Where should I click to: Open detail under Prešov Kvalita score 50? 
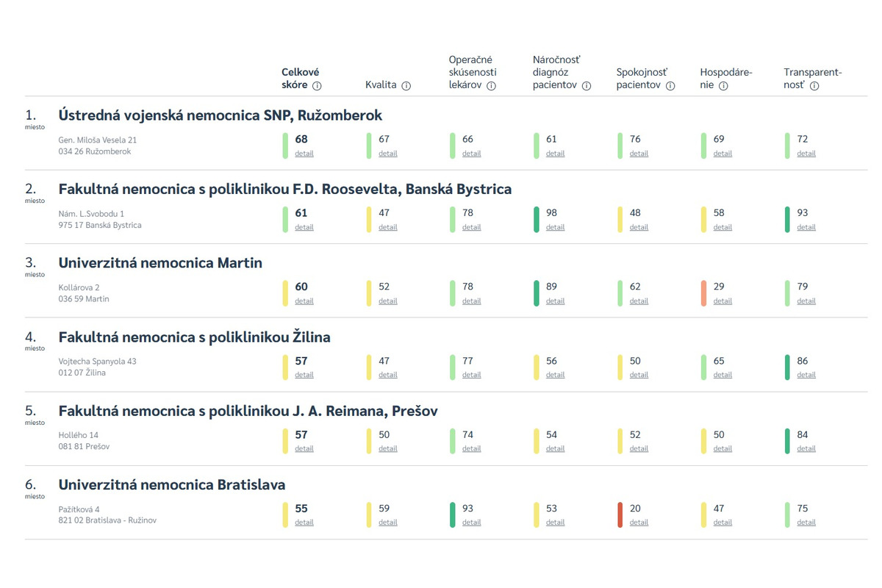[387, 448]
